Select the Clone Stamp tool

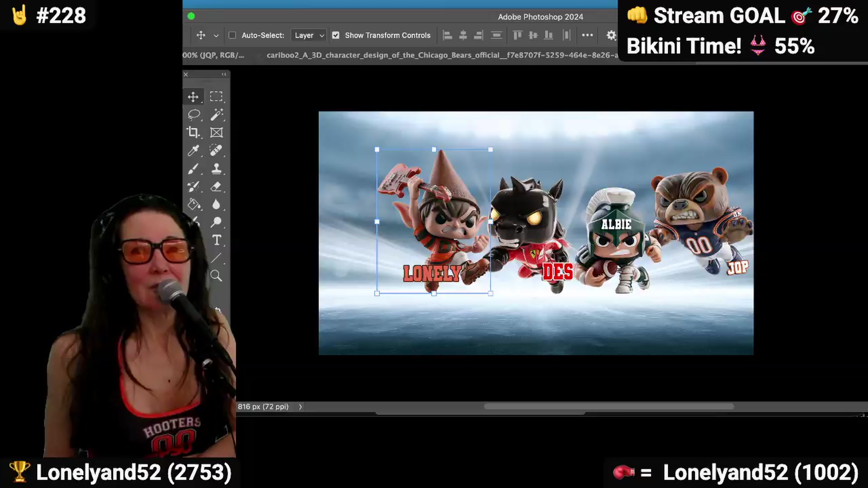click(x=216, y=169)
